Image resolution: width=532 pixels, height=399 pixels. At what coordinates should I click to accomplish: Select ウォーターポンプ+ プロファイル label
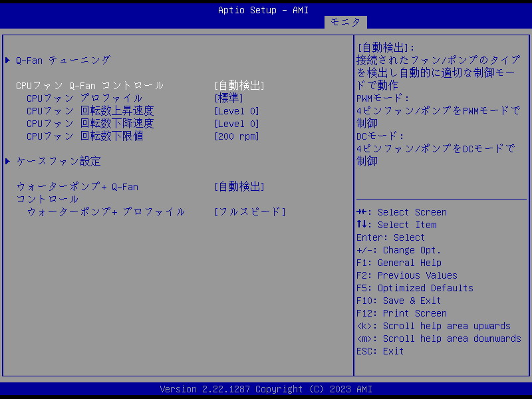pos(106,212)
